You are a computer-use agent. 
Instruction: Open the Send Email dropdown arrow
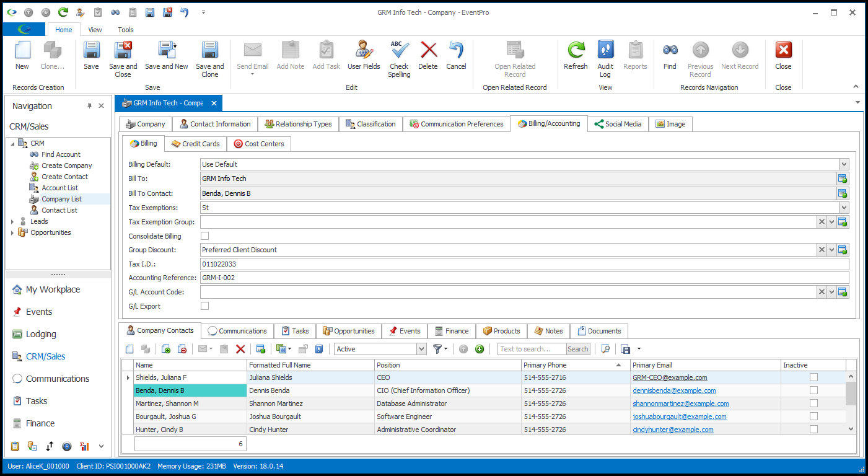point(252,74)
